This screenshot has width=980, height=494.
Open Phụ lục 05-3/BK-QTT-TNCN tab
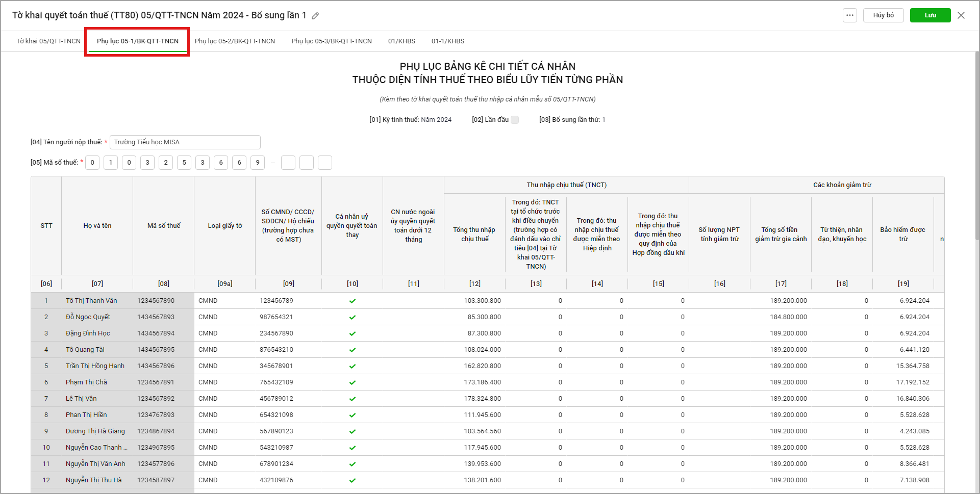(332, 41)
